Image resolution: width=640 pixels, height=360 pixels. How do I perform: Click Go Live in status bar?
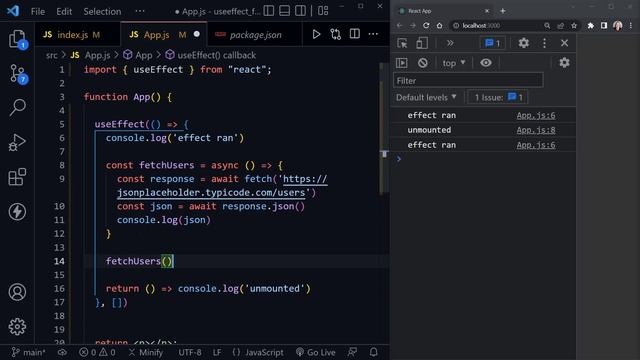coord(316,352)
